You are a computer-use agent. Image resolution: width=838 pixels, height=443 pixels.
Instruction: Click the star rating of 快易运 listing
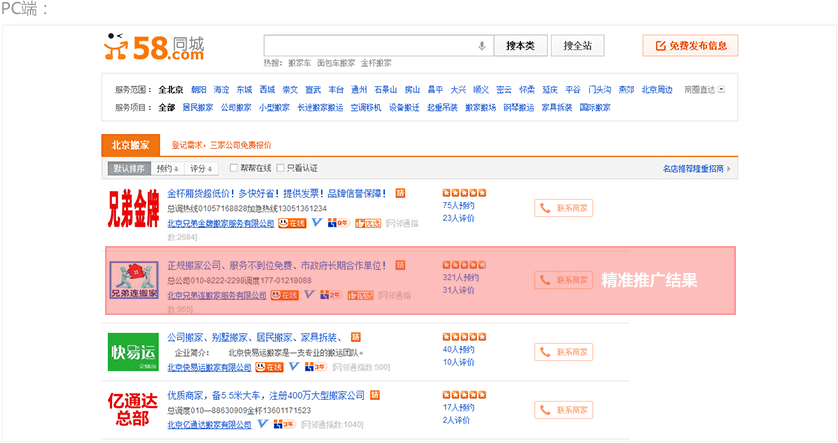tap(464, 337)
